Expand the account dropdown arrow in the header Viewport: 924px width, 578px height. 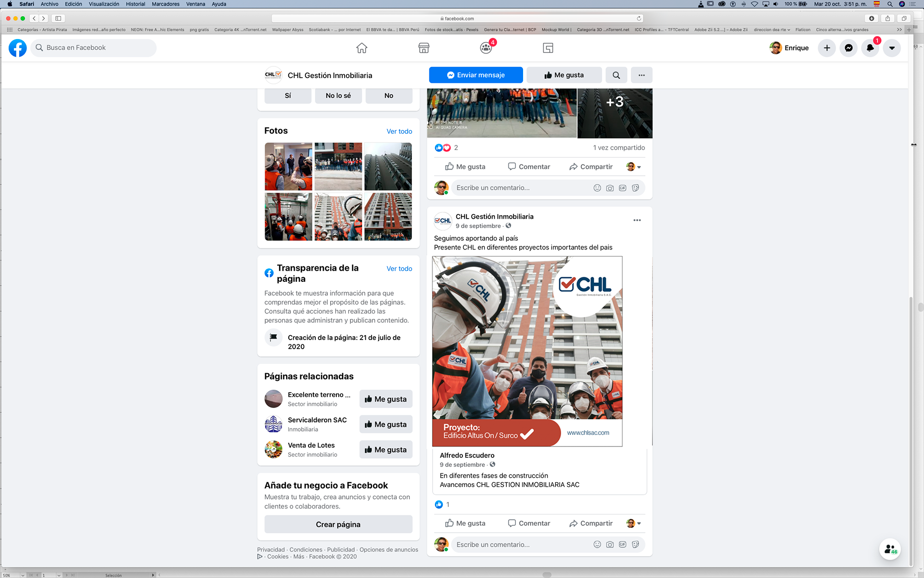click(892, 48)
